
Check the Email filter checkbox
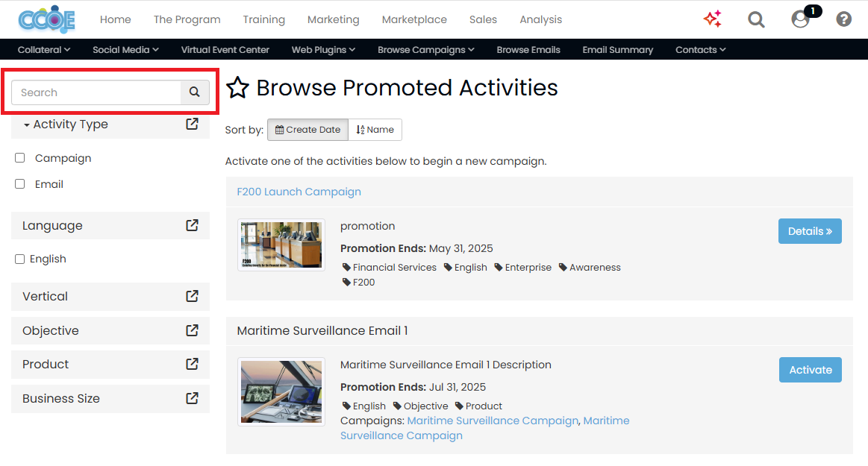pos(19,183)
